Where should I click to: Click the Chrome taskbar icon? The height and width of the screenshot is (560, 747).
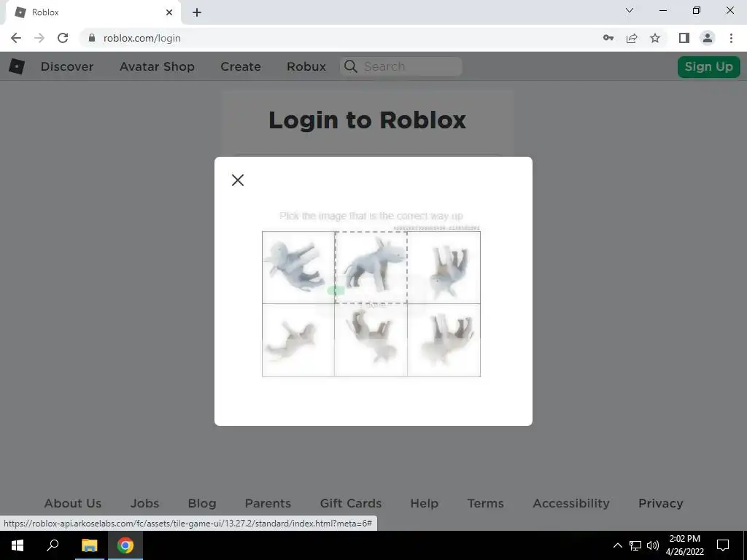tap(125, 545)
